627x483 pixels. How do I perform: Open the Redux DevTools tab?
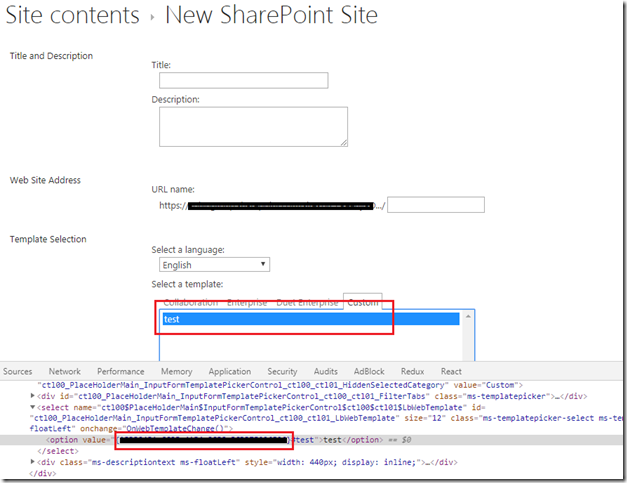click(412, 371)
